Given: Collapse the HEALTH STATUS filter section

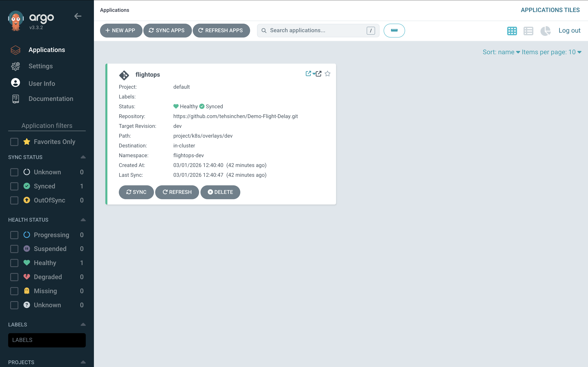Looking at the screenshot, I should pyautogui.click(x=83, y=220).
